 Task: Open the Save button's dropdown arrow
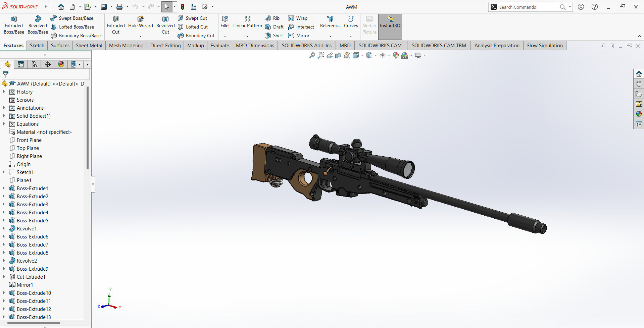click(x=111, y=7)
